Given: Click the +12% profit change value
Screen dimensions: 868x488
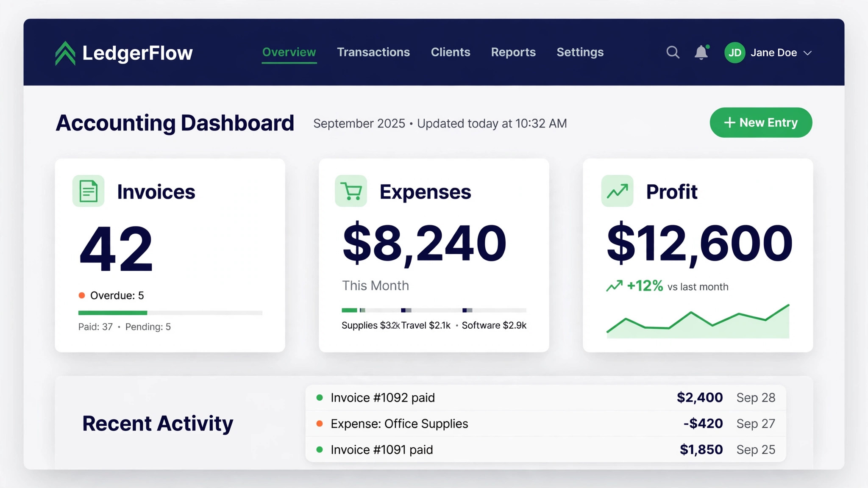Looking at the screenshot, I should point(645,286).
